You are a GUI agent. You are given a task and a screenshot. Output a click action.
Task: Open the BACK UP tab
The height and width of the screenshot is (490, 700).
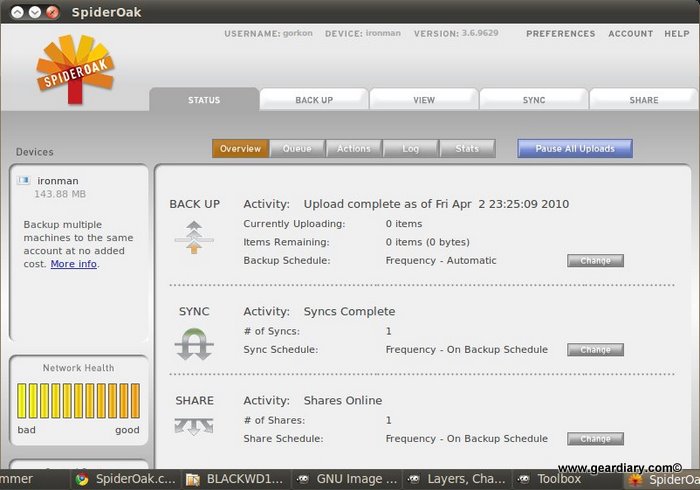pos(314,100)
